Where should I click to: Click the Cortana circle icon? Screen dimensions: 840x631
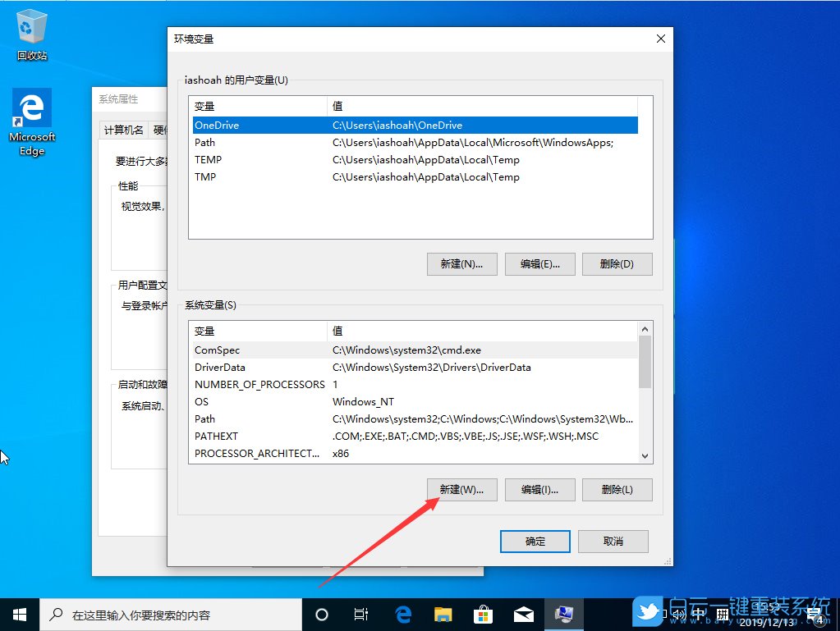[321, 614]
